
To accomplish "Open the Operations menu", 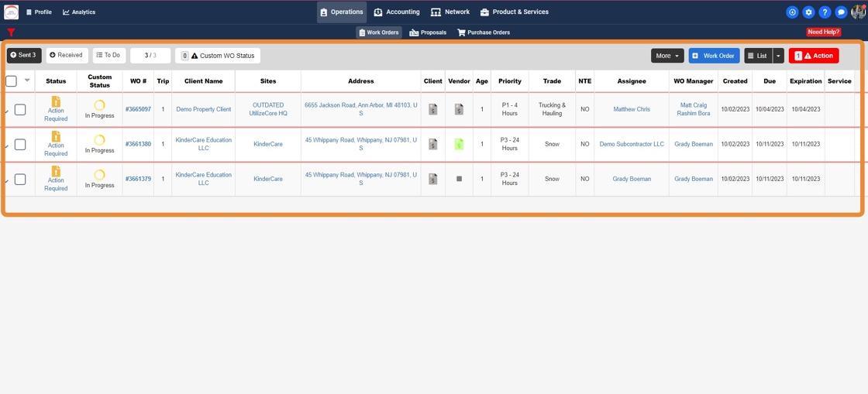I will 342,12.
